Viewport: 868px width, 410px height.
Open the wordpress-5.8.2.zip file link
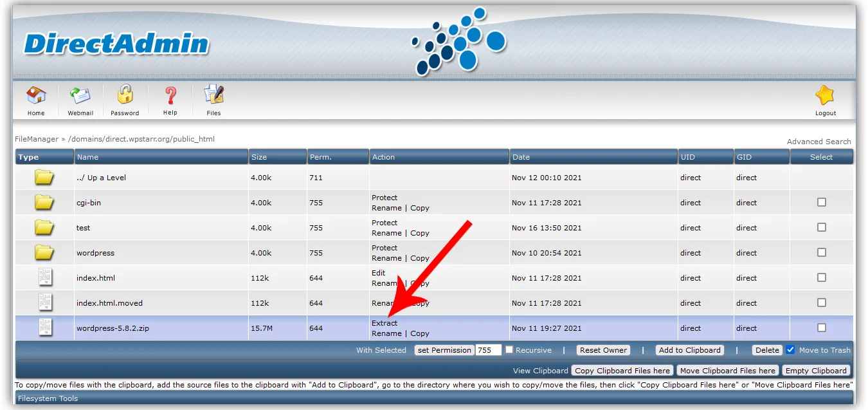(113, 328)
